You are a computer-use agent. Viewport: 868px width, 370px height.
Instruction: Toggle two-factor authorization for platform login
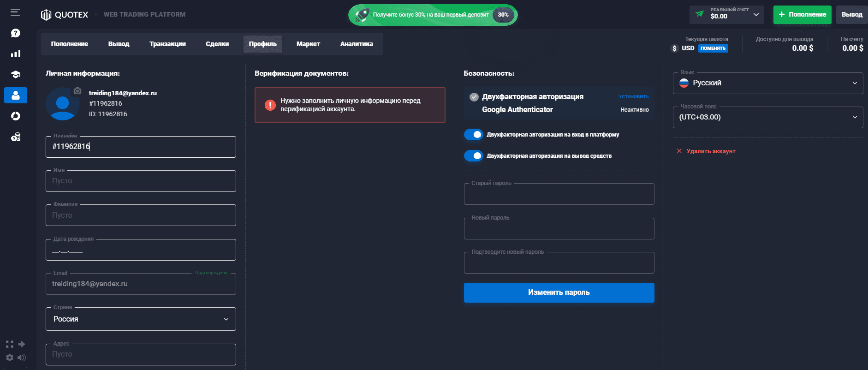[x=474, y=134]
